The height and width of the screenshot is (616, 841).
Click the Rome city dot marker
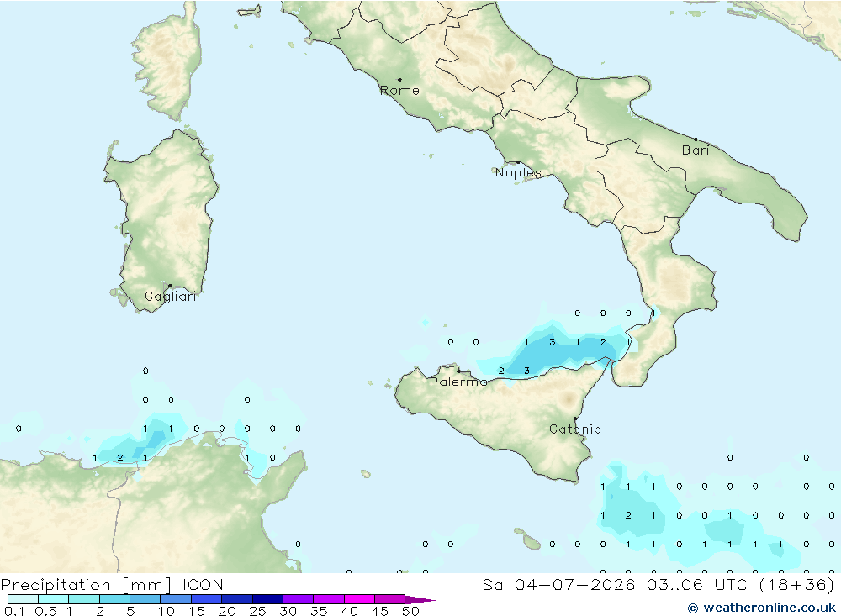[399, 80]
